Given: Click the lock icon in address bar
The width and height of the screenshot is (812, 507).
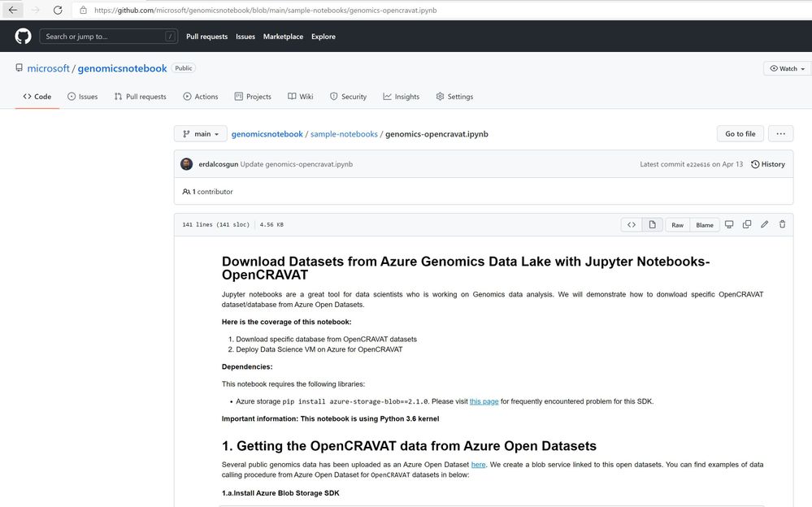Looking at the screenshot, I should pos(83,10).
